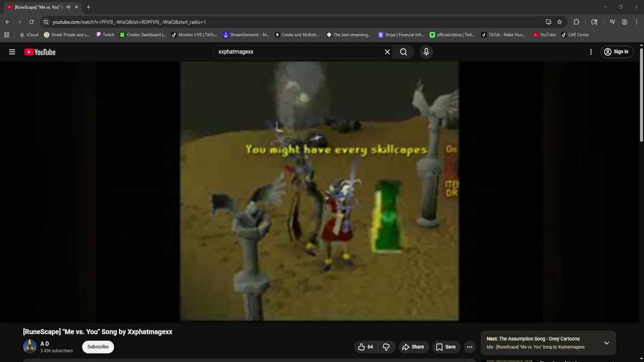Viewport: 644px width, 362px height.
Task: Subscribe to the A D channel
Action: (98, 347)
